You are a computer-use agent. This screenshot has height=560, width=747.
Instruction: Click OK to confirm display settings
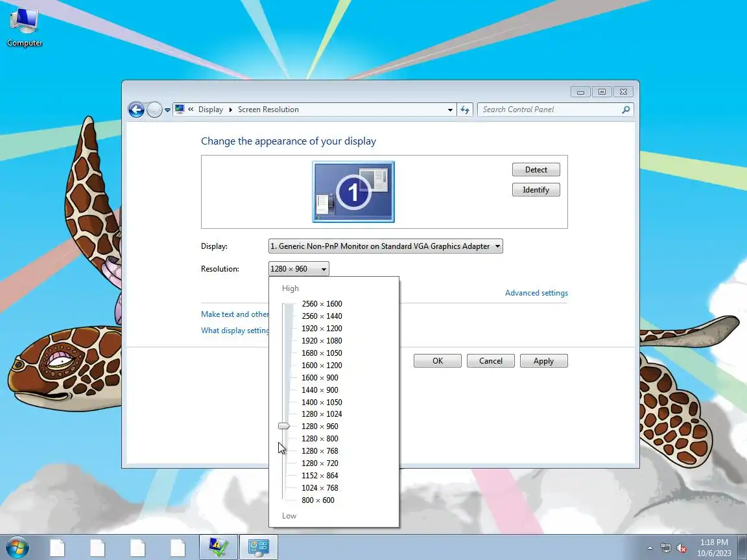coord(437,361)
